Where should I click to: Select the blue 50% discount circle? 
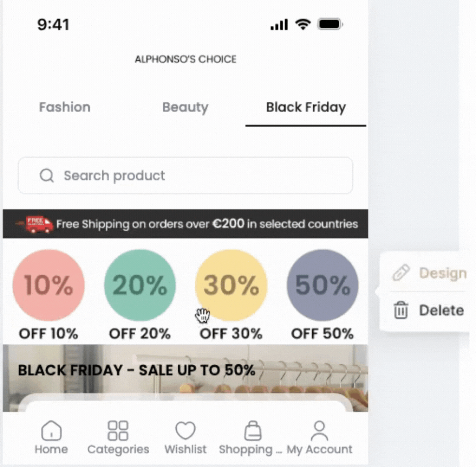[322, 285]
